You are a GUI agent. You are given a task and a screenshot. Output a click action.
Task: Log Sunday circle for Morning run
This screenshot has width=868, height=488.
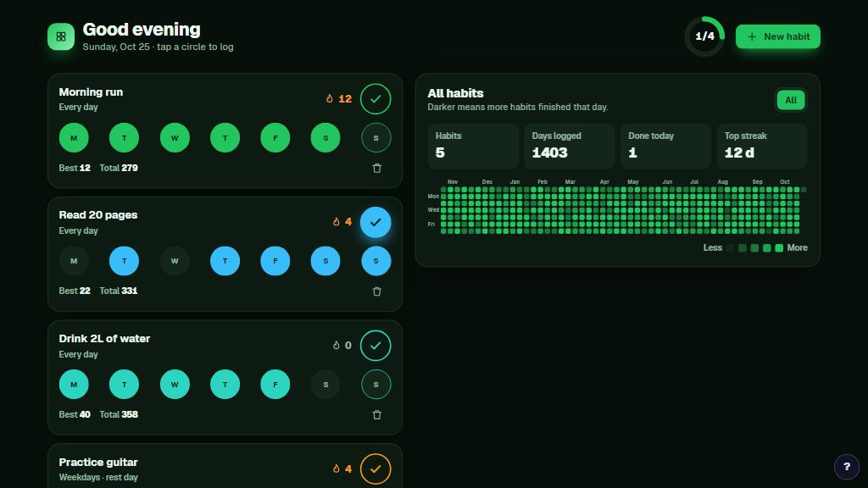pos(376,138)
